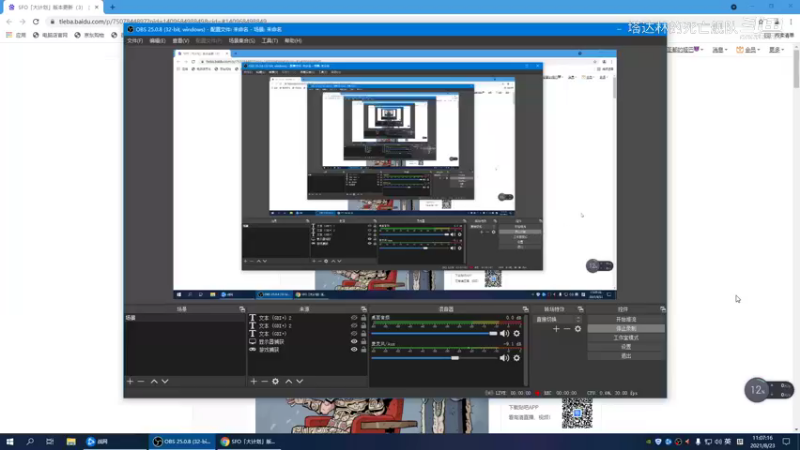The image size is (800, 450).
Task: Toggle Studio Mode (工作室模式)
Action: 626,338
